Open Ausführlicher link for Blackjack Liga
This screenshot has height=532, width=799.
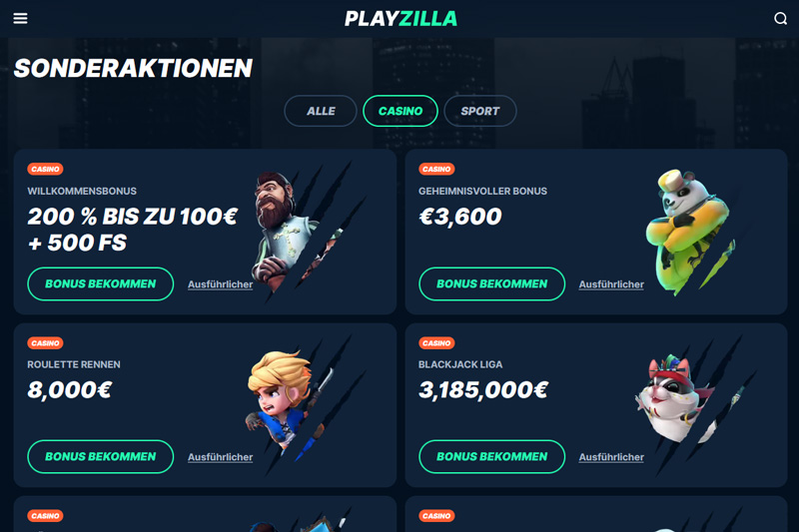tap(611, 457)
